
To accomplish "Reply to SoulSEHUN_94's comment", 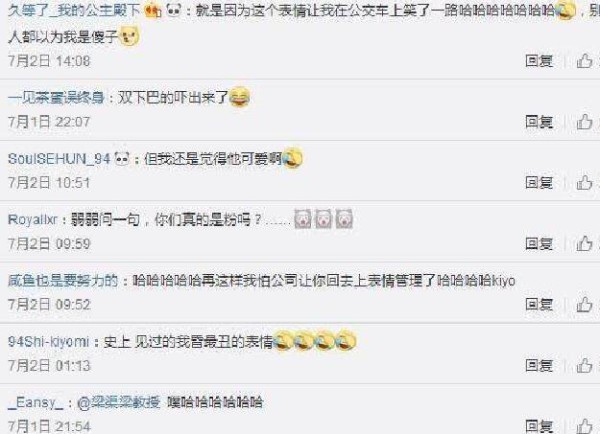I will pos(539,183).
